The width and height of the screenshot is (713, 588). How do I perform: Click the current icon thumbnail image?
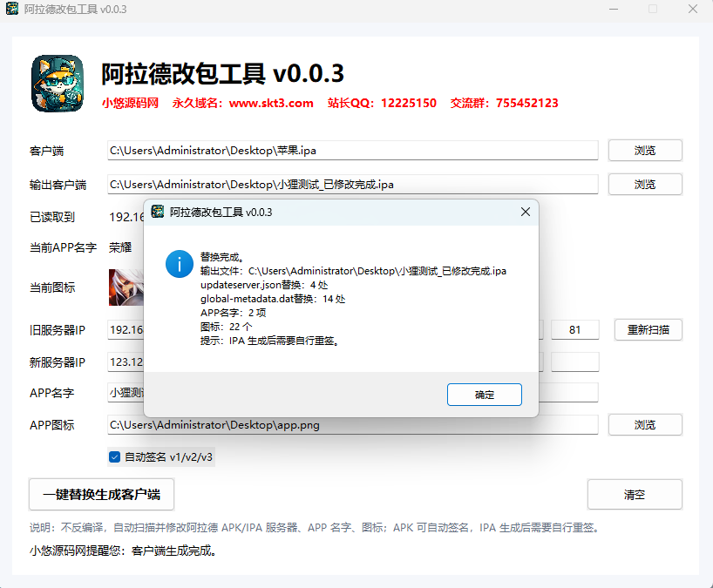point(126,287)
